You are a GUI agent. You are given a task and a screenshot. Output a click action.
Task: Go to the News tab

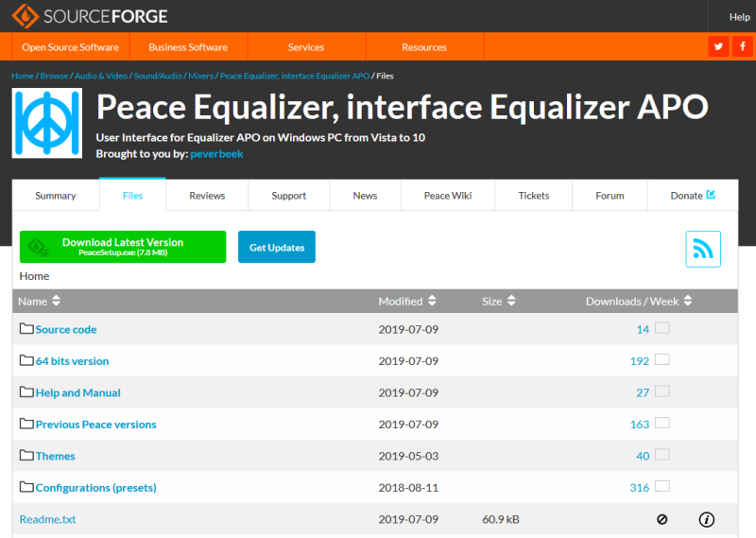365,196
